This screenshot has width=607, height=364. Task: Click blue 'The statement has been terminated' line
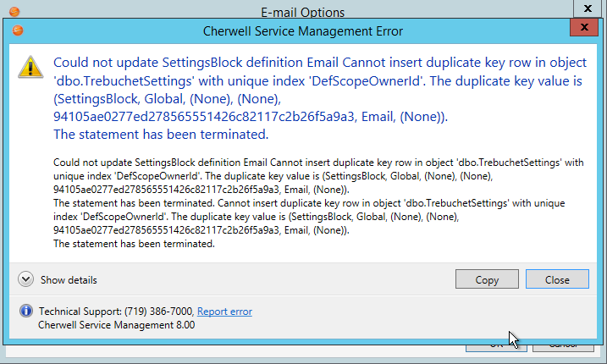pos(160,135)
